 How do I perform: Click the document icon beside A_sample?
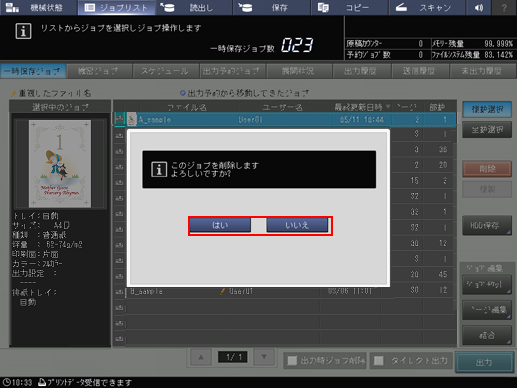tap(132, 119)
